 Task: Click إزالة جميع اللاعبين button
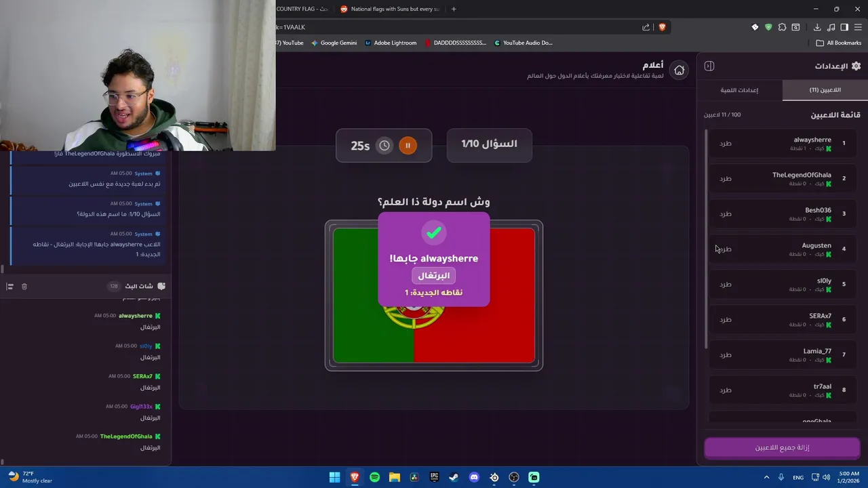click(782, 448)
